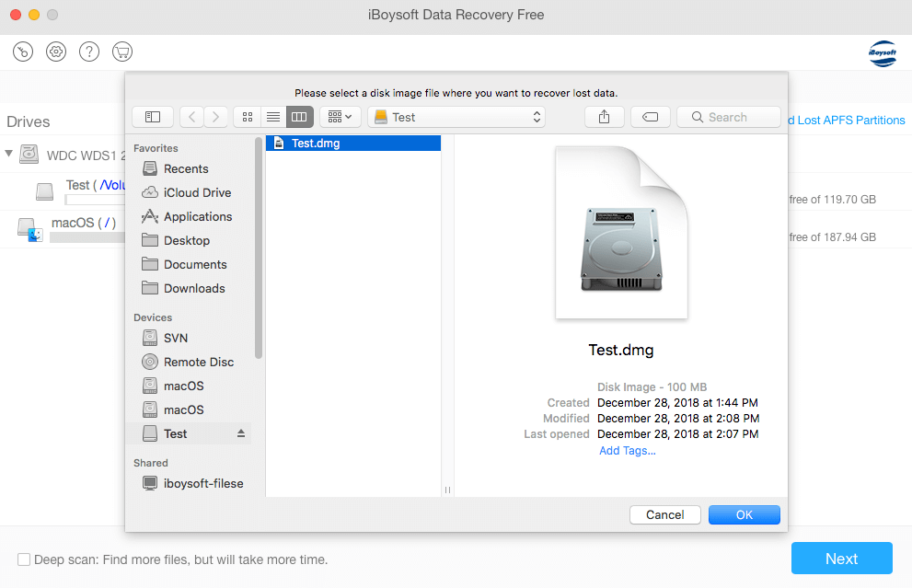Select iCloud Drive in sidebar
Screen dimensions: 912x588
click(x=196, y=192)
